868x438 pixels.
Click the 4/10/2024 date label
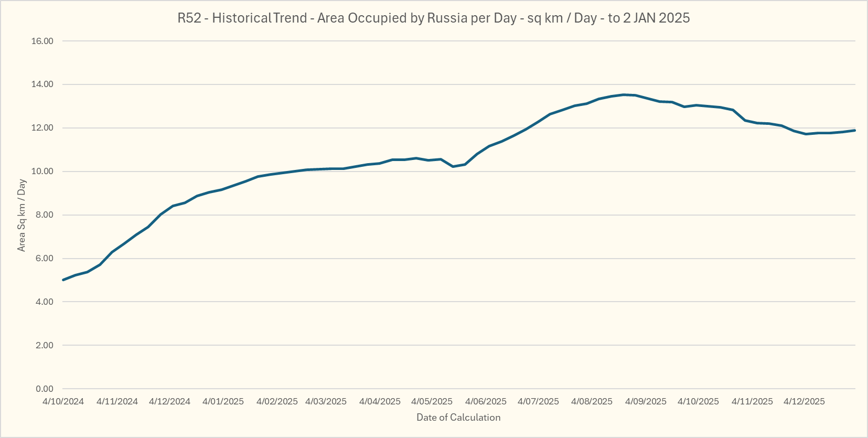[x=63, y=402]
